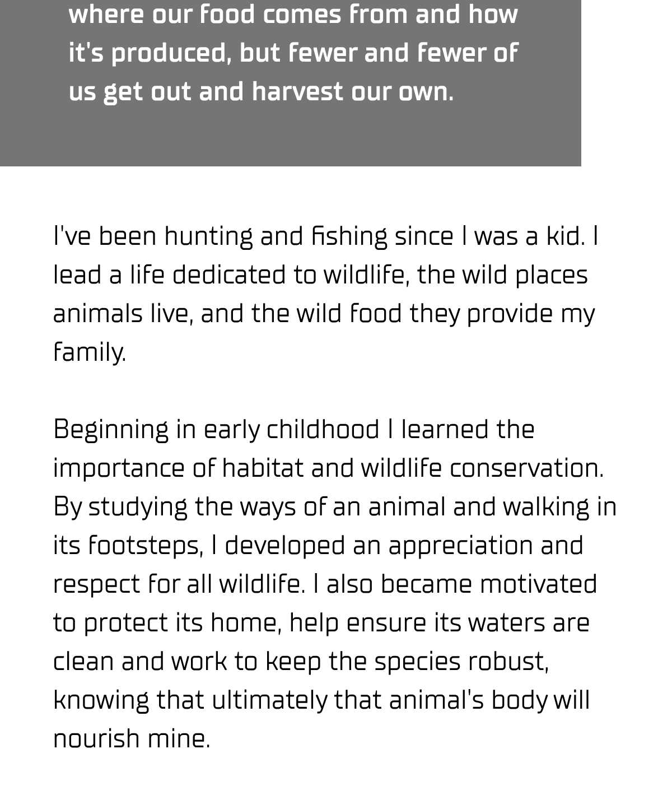Click the word "studying" in the body text
The image size is (672, 800).
[137, 506]
